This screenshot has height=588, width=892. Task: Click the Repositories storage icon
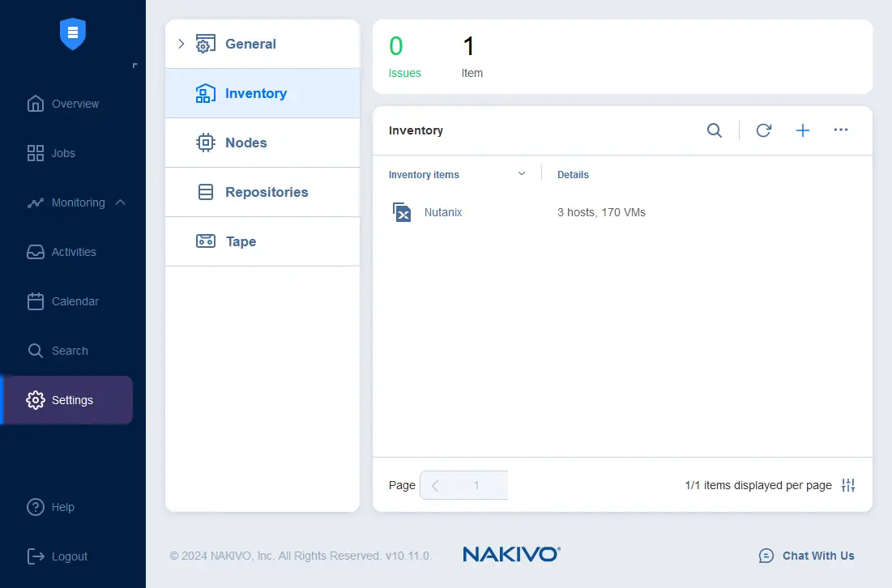click(205, 192)
